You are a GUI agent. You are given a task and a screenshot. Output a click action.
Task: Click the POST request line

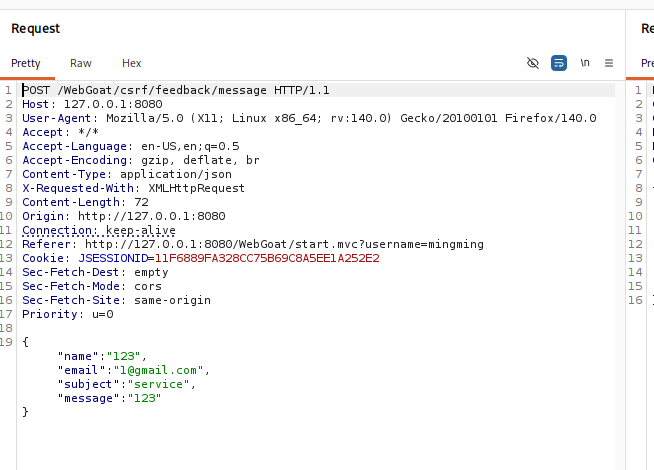tap(176, 90)
